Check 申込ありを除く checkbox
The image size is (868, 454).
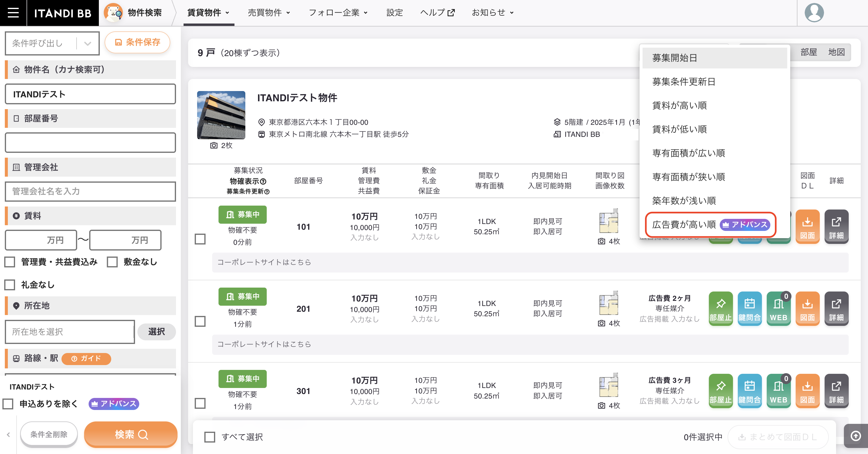pyautogui.click(x=8, y=403)
